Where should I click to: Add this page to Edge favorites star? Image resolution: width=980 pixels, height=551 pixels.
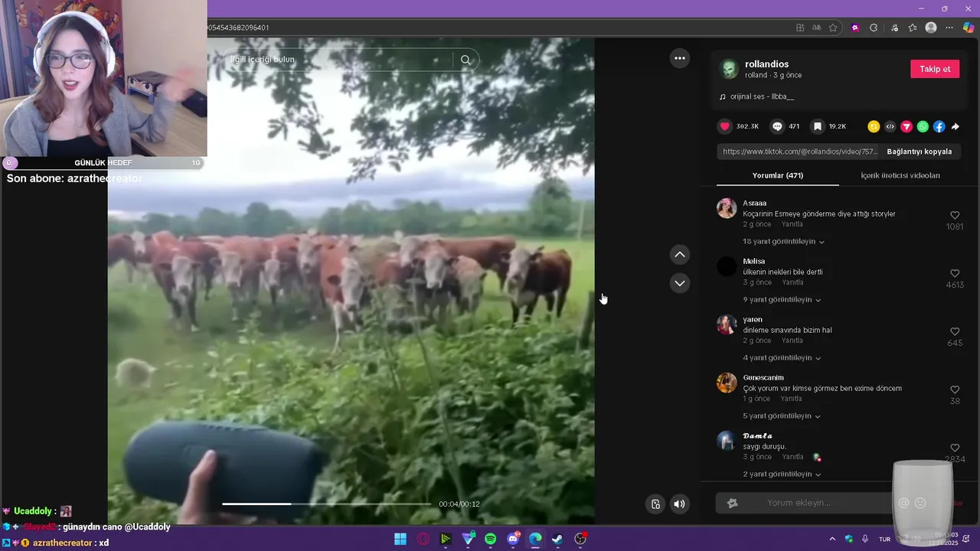[833, 28]
